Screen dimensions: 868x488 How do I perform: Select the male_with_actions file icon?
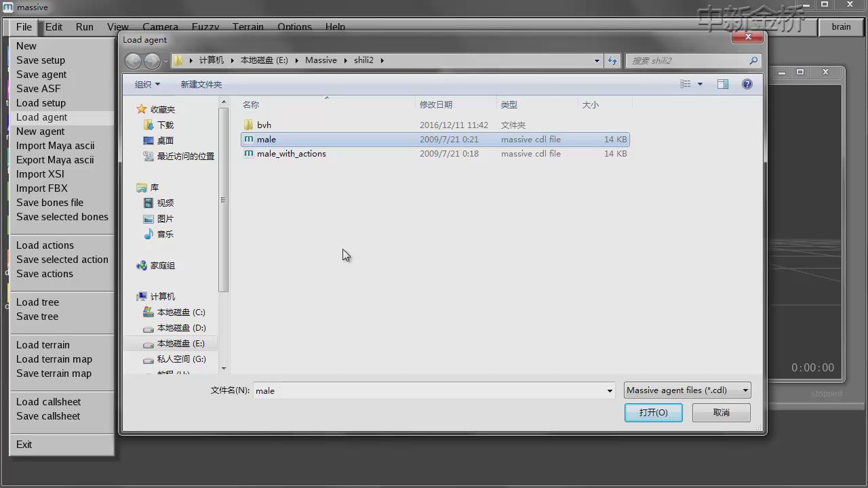pyautogui.click(x=249, y=153)
